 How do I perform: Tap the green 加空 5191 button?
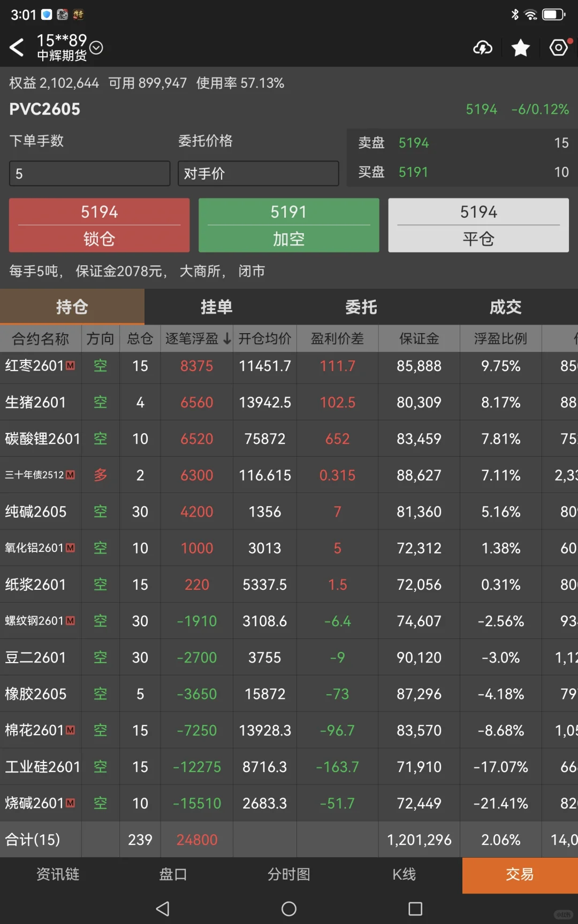coord(289,225)
